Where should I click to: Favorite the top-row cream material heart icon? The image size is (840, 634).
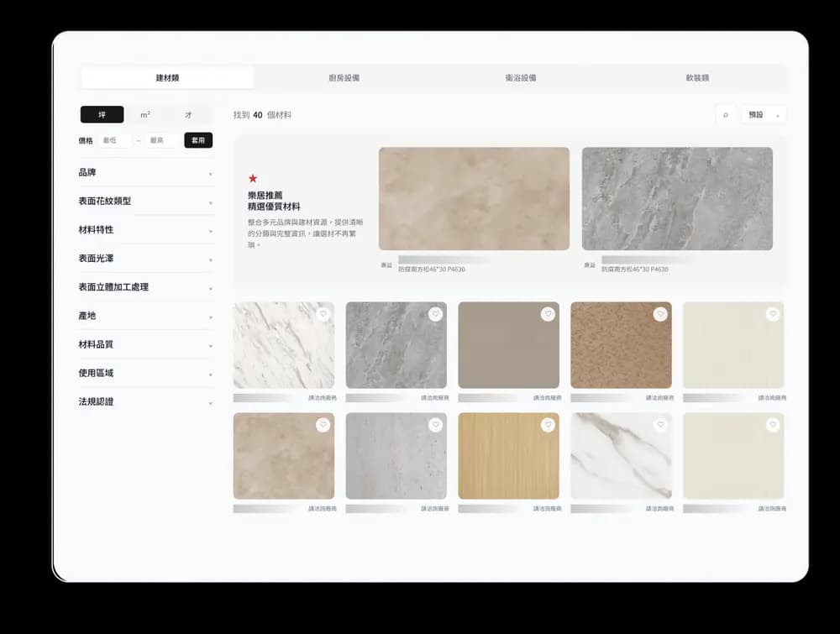point(773,314)
